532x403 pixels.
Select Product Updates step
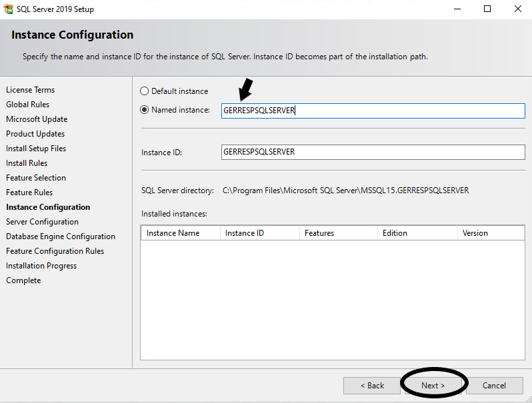[35, 134]
